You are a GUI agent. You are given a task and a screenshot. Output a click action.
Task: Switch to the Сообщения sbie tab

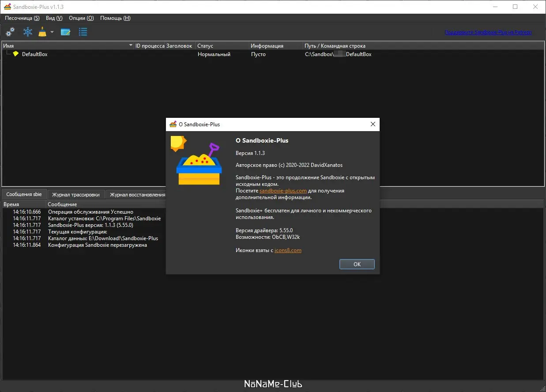24,194
